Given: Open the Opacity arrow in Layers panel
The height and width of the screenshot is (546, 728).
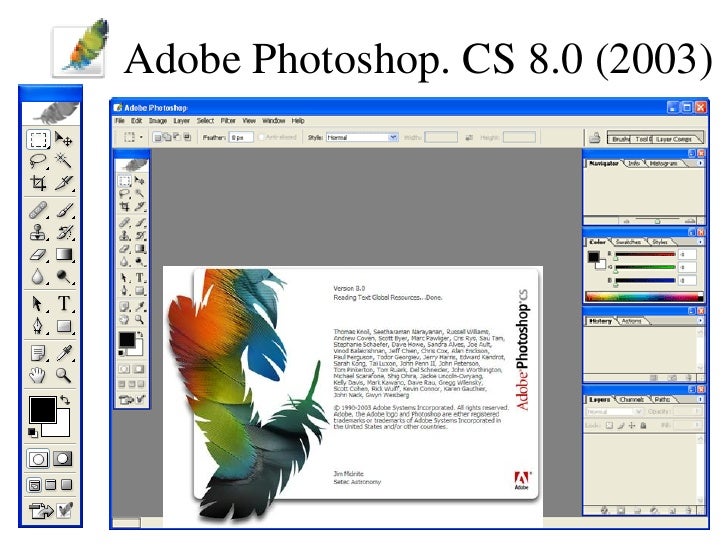Looking at the screenshot, I should [x=697, y=412].
